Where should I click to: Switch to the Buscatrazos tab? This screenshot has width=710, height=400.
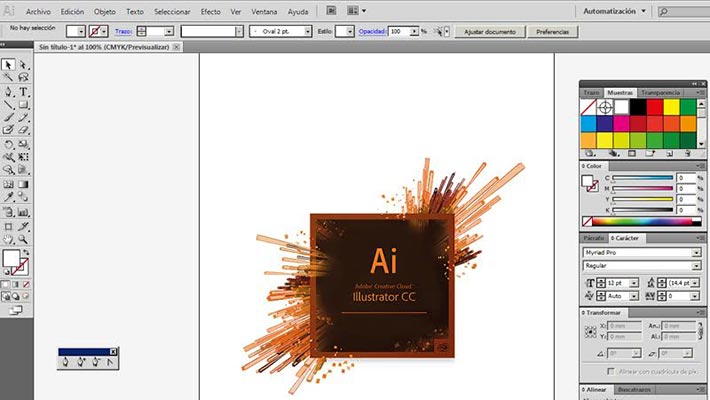634,390
